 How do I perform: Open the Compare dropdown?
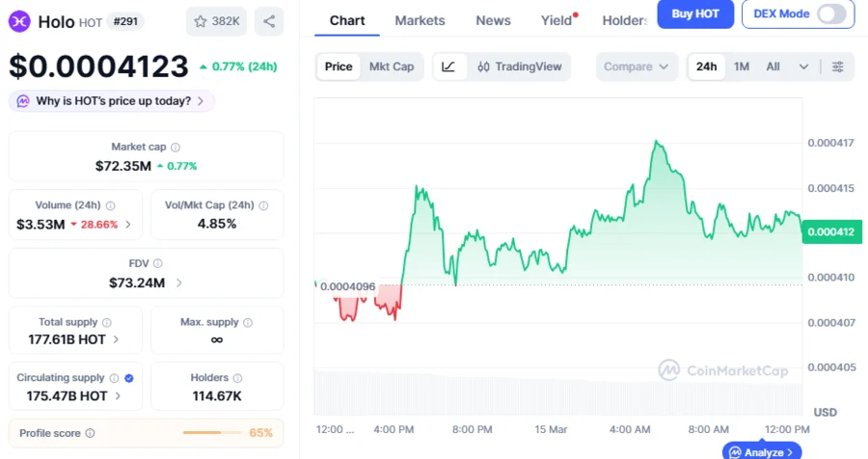(636, 67)
